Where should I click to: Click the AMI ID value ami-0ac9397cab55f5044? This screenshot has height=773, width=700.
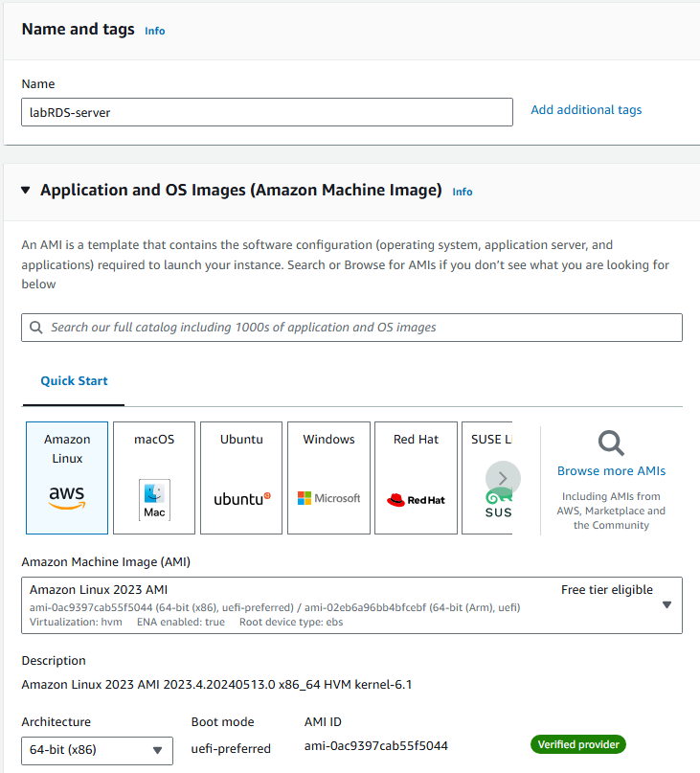point(376,746)
